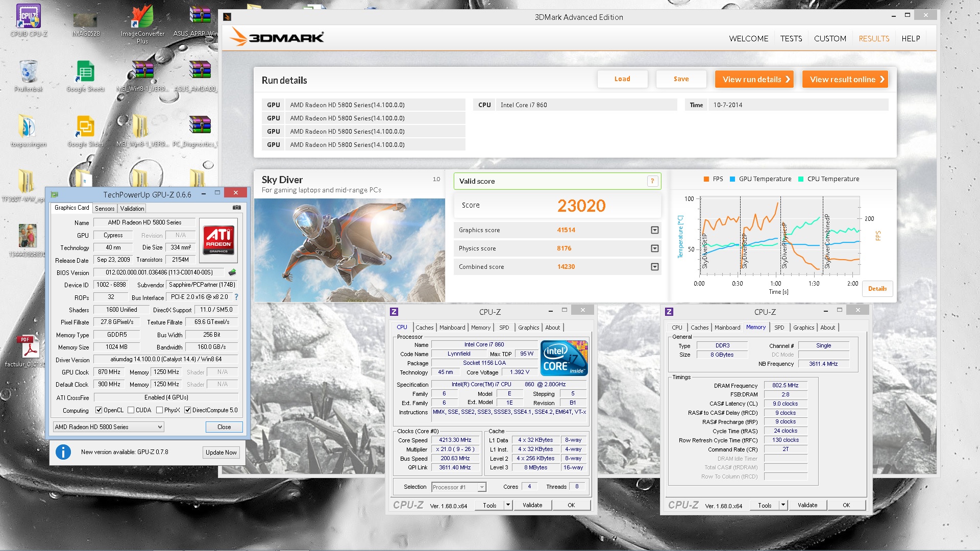Expand the Physics score details
Image resolution: width=980 pixels, height=551 pixels.
tap(655, 248)
